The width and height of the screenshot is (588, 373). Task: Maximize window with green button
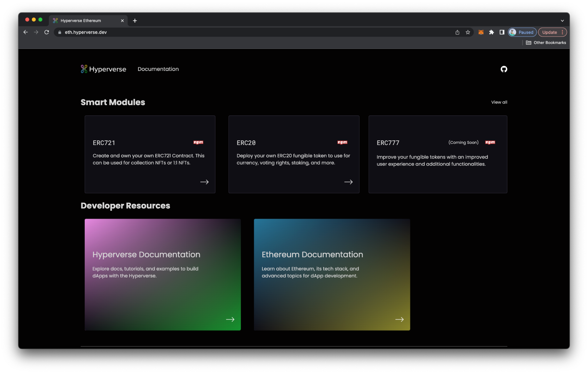[x=40, y=19]
